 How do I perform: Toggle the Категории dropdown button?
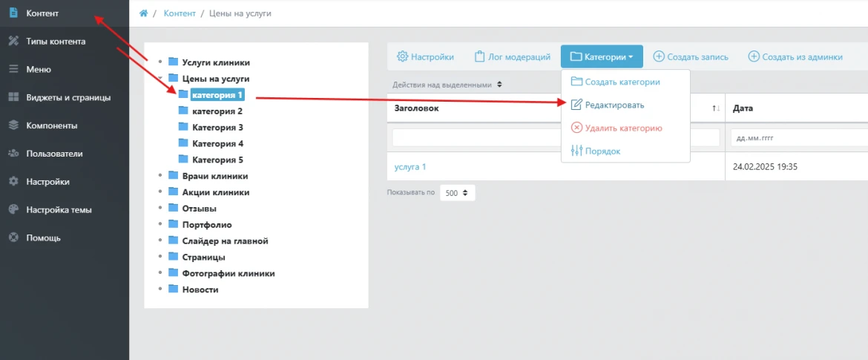tap(602, 57)
